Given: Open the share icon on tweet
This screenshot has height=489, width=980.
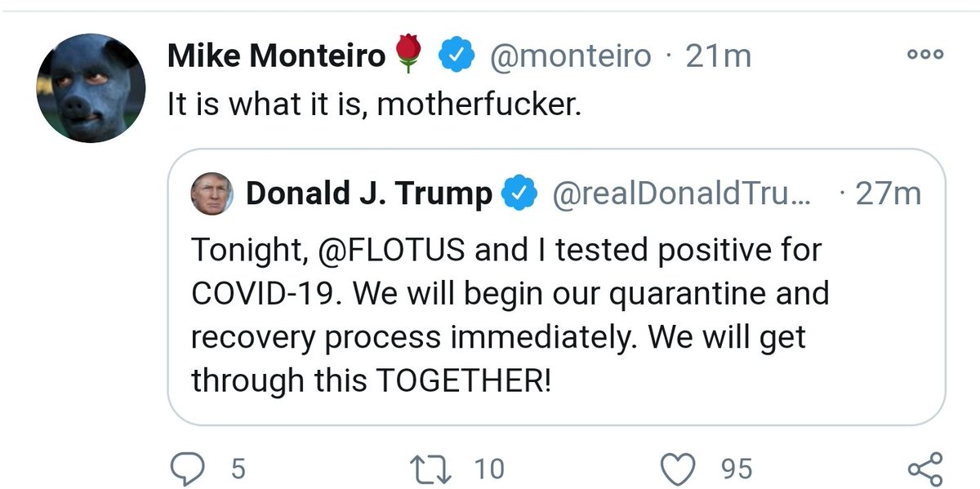Looking at the screenshot, I should tap(925, 469).
